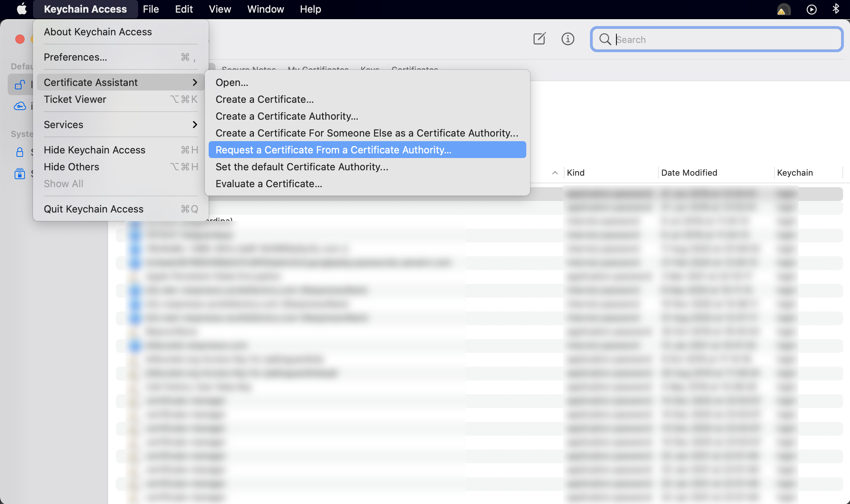Screen dimensions: 850x504
Task: Choose Quit Keychain Access
Action: click(94, 209)
